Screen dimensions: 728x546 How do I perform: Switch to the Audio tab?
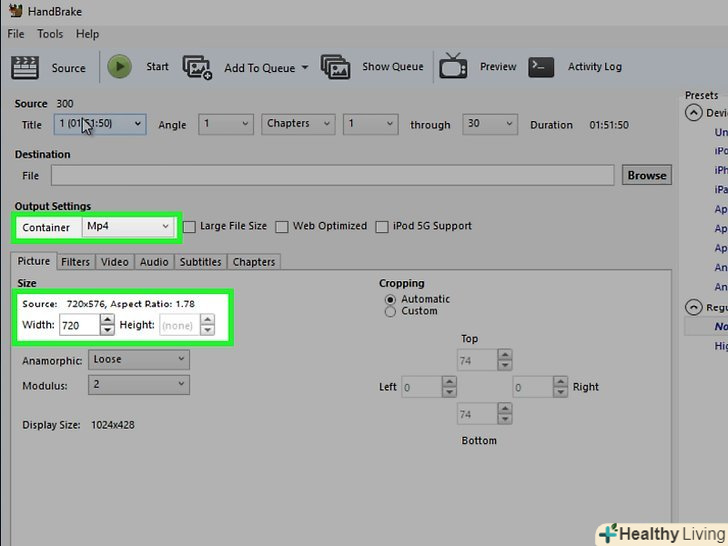(154, 262)
